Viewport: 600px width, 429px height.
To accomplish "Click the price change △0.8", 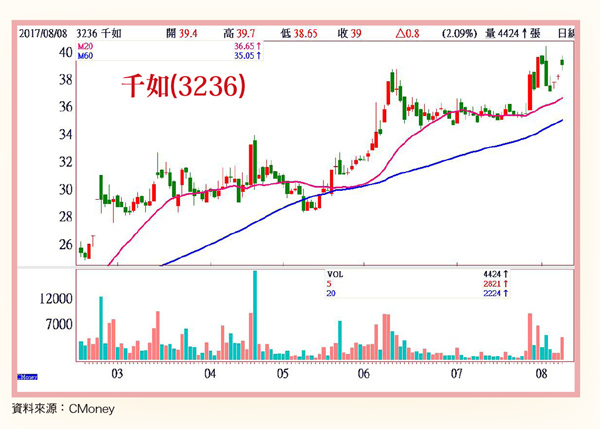I will (408, 34).
